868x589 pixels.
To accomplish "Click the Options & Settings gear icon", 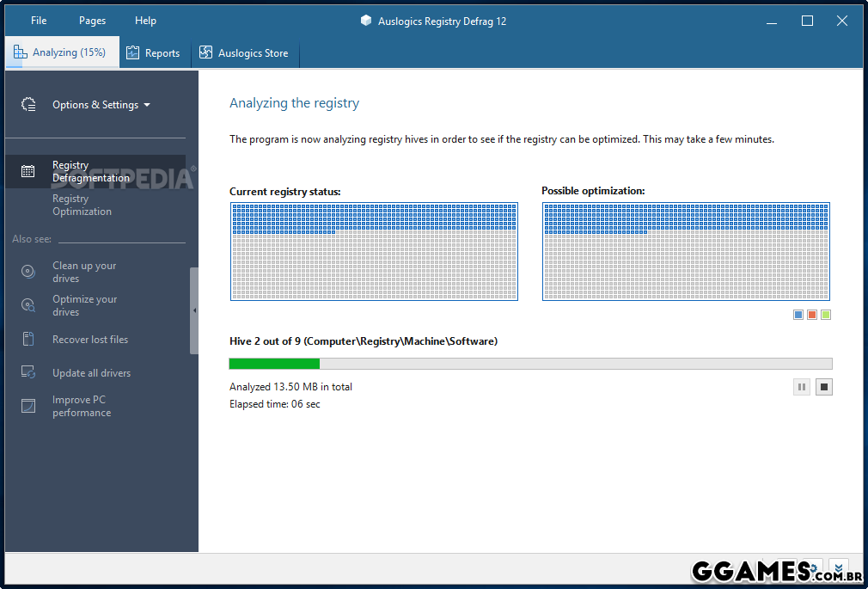I will point(28,105).
